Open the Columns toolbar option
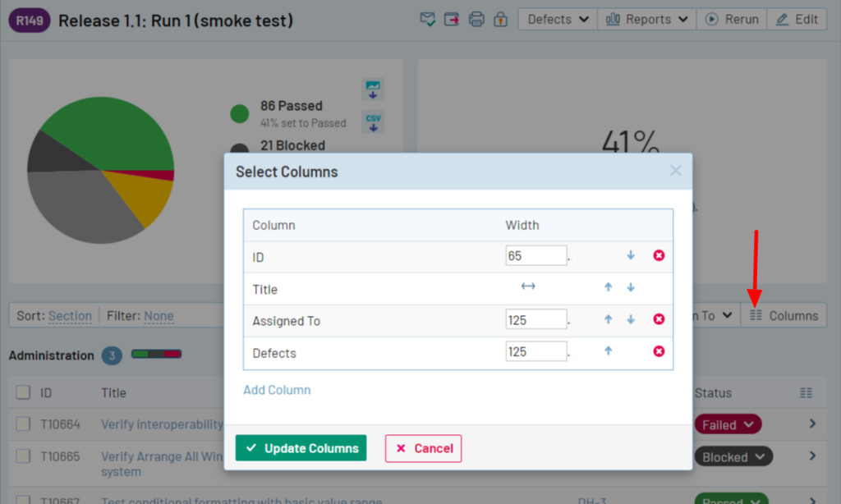 tap(784, 316)
